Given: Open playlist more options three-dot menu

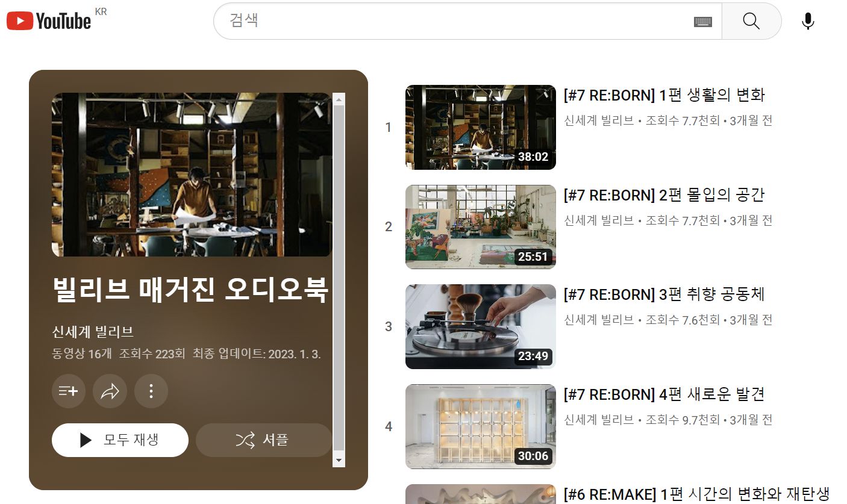Looking at the screenshot, I should pyautogui.click(x=151, y=391).
